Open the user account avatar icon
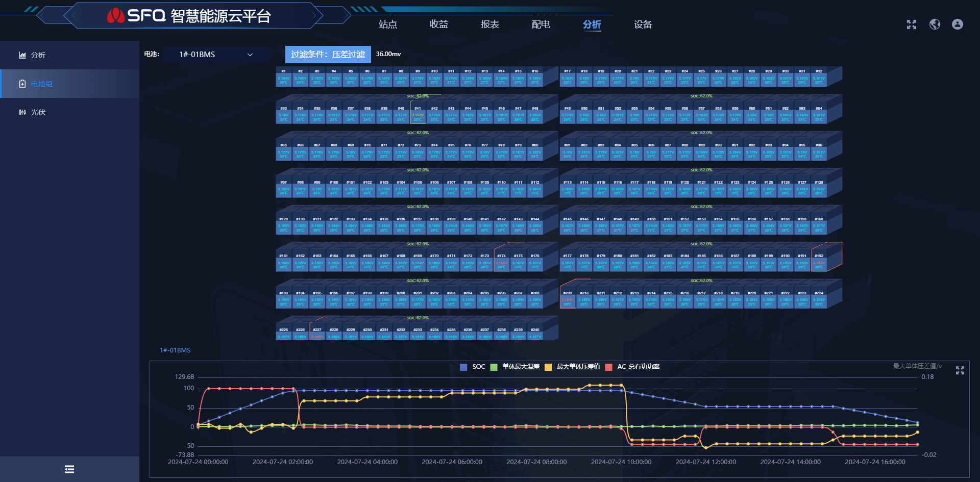980x482 pixels. (x=958, y=24)
